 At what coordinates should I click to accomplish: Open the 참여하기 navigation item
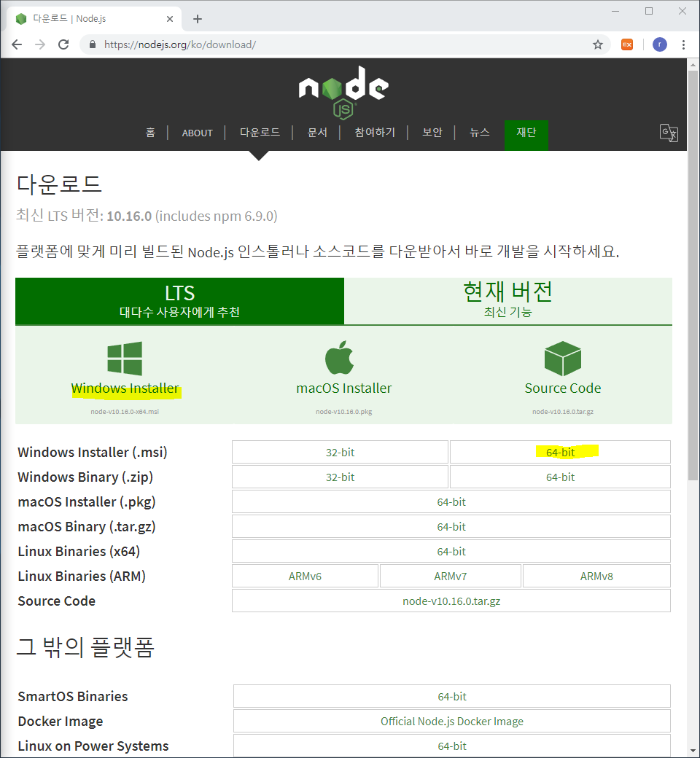pos(375,133)
